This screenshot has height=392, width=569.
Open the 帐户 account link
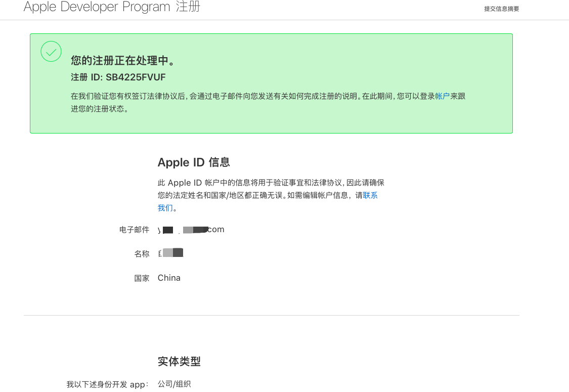pyautogui.click(x=443, y=96)
